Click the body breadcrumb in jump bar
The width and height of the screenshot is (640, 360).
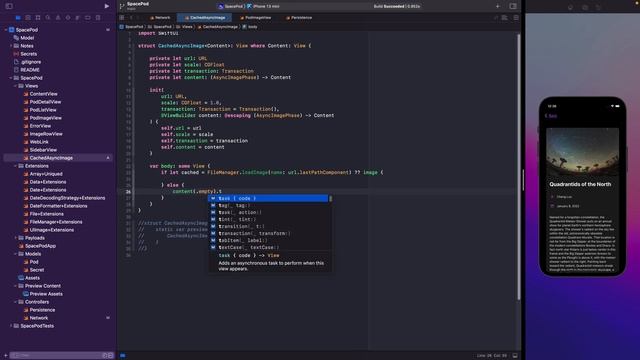250,27
